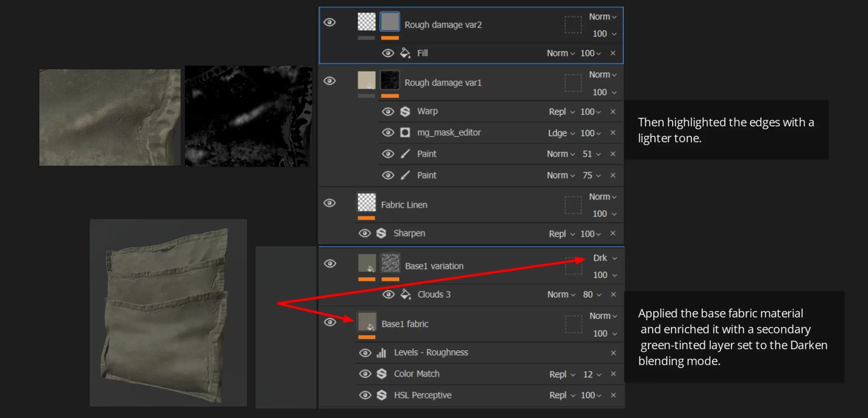
Task: Toggle visibility of Base1 fabric layer
Action: click(x=330, y=322)
